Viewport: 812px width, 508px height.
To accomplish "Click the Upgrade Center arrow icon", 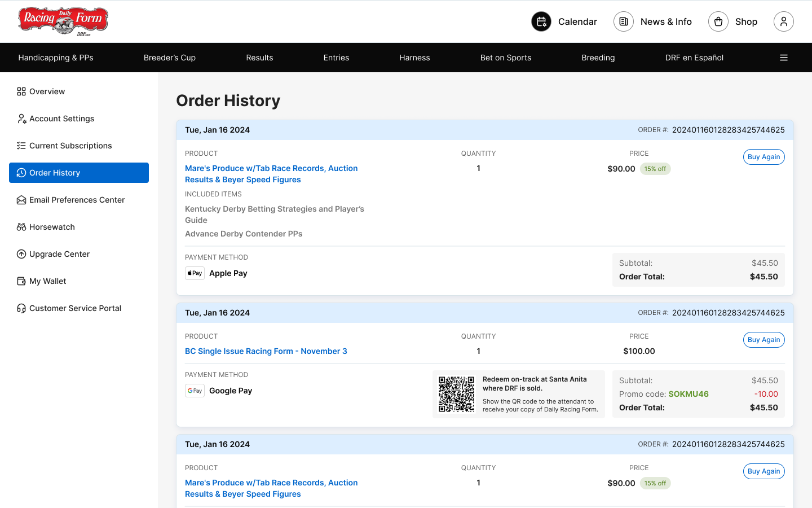I will click(x=21, y=254).
